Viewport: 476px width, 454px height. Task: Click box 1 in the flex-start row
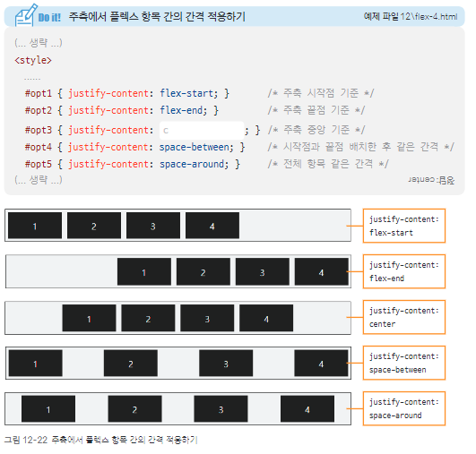[35, 226]
